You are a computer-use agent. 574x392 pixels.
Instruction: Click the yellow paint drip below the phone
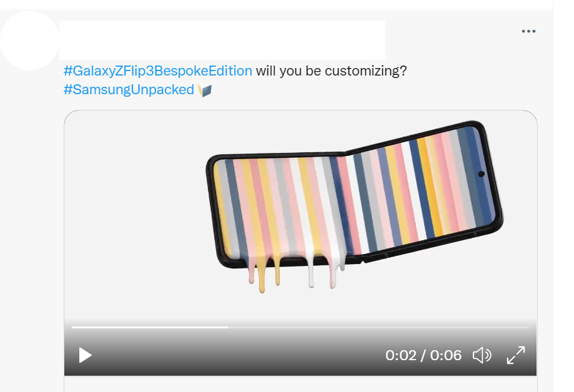coord(262,277)
